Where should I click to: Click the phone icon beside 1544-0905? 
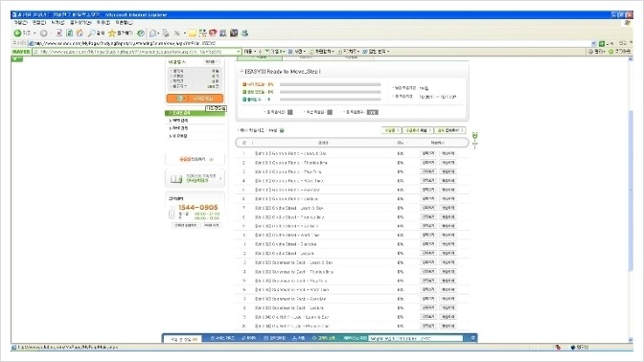pyautogui.click(x=172, y=214)
